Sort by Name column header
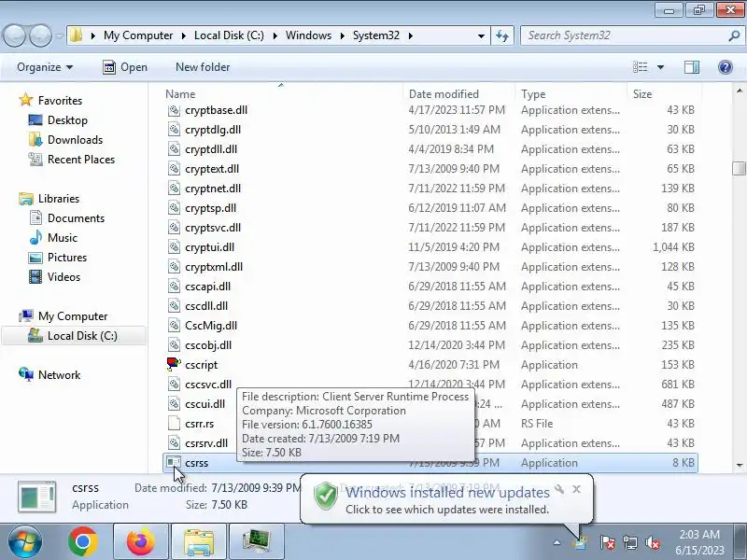The height and width of the screenshot is (560, 747). point(283,94)
